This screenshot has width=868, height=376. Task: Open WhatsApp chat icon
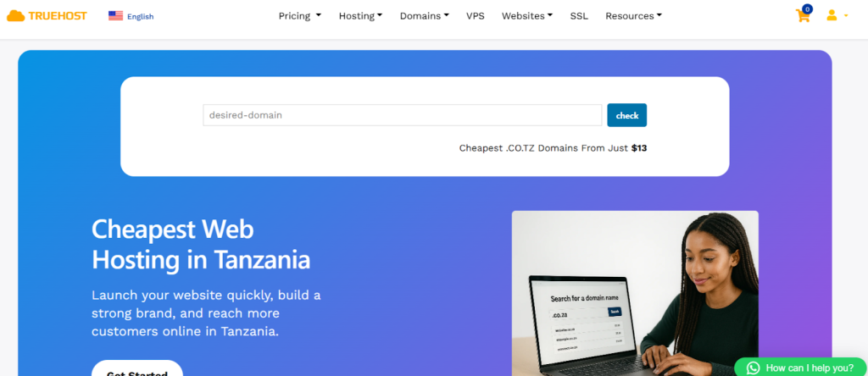753,368
